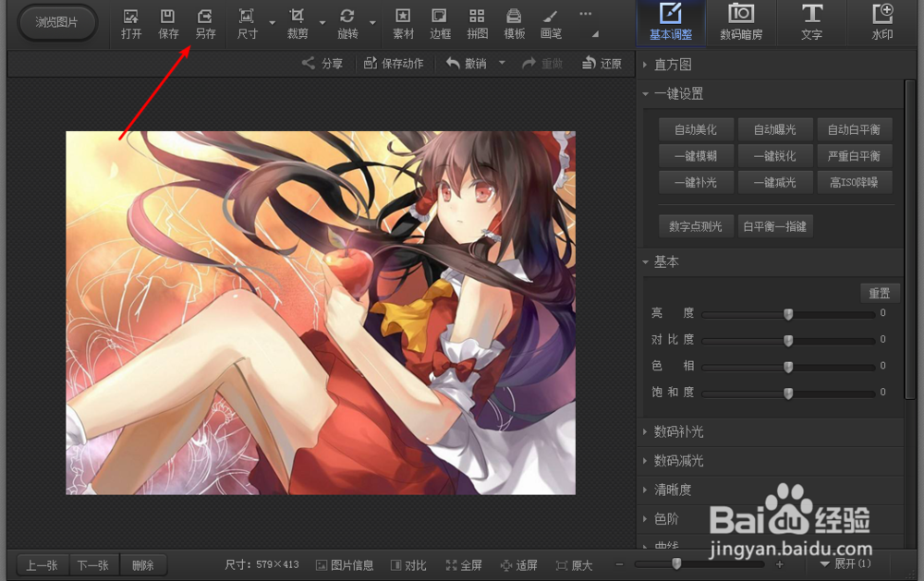
Task: Apply 一键补光 fill light
Action: coord(696,183)
